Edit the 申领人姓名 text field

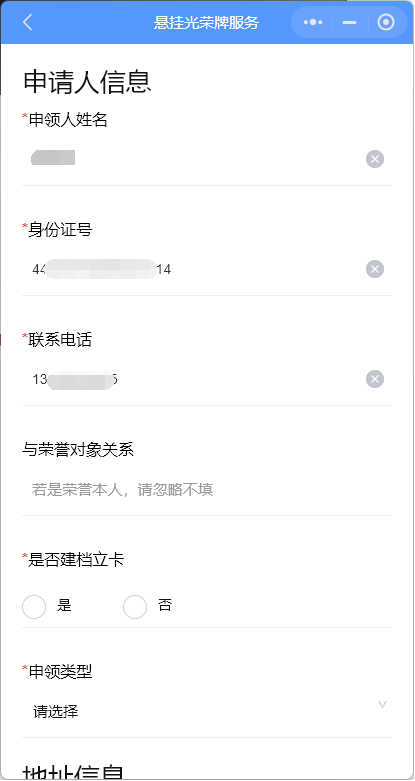(x=194, y=159)
